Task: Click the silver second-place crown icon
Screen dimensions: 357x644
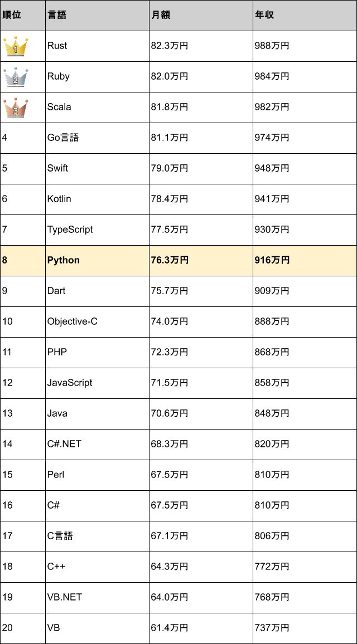Action: pyautogui.click(x=16, y=77)
